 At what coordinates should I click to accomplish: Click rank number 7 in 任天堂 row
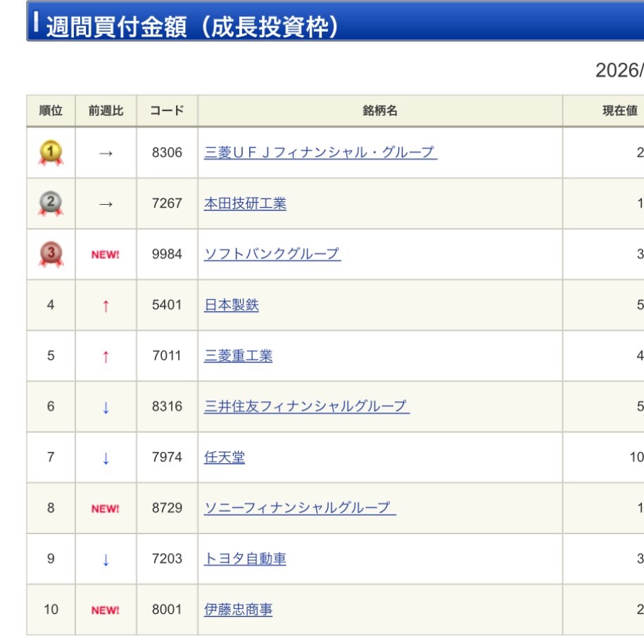[x=51, y=457]
